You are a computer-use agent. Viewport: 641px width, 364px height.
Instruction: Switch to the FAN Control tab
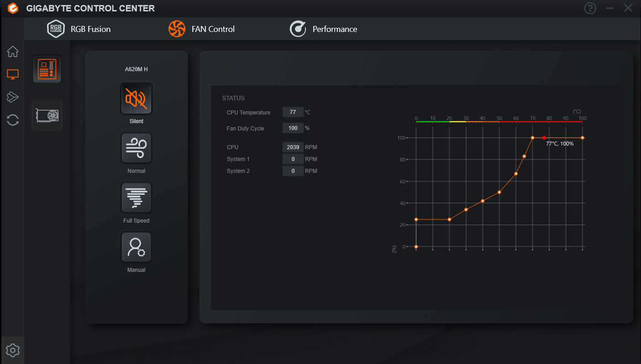pos(201,29)
